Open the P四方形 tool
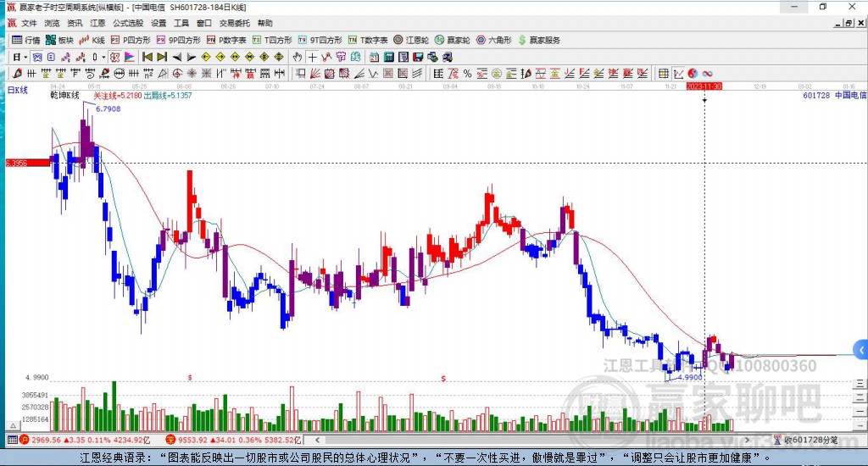Screen dimensions: 868x466 [131, 40]
